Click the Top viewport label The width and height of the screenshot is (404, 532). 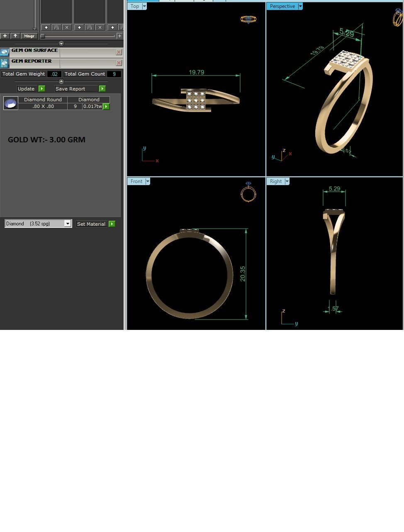[x=135, y=6]
